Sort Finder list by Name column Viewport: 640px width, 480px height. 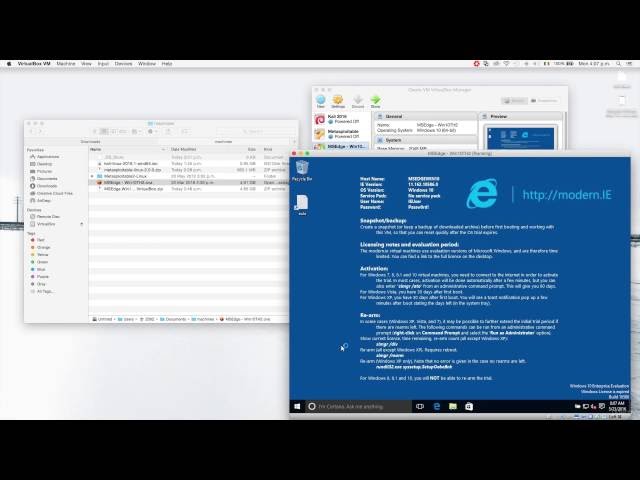[x=128, y=149]
